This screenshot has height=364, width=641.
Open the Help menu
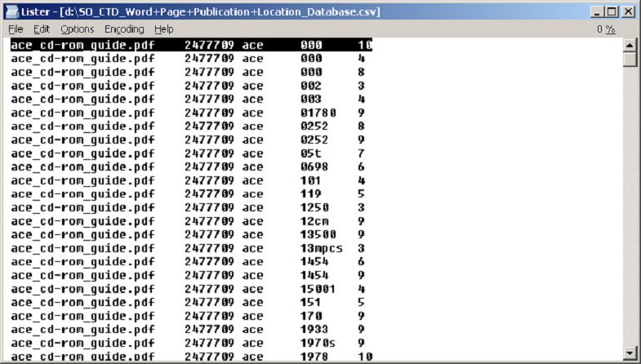coord(164,29)
